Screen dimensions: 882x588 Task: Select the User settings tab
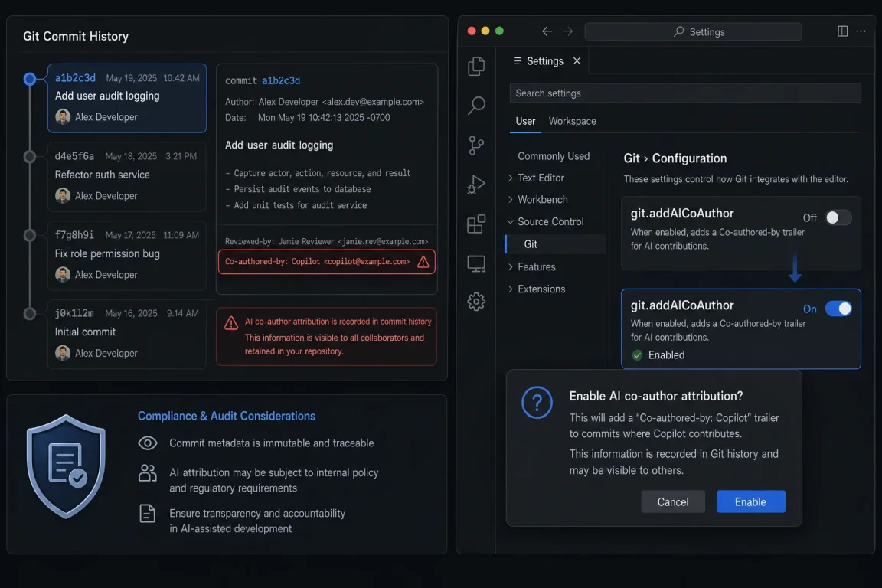[525, 121]
